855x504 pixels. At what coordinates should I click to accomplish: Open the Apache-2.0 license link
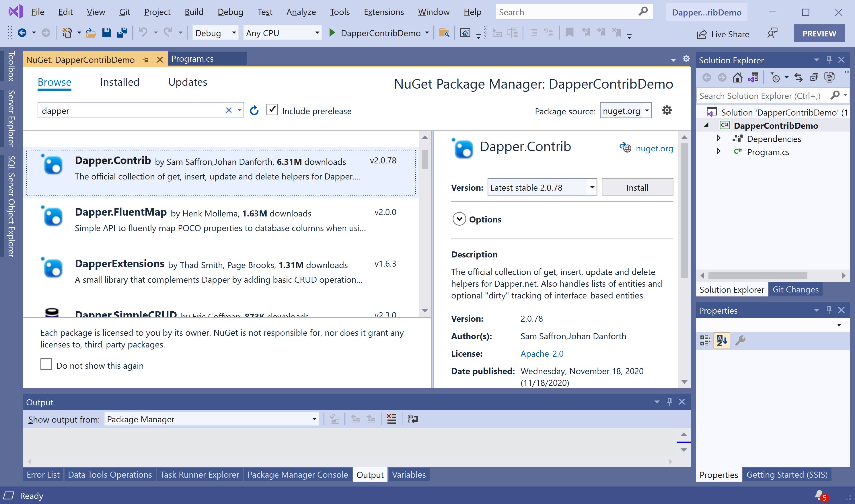pyautogui.click(x=542, y=353)
